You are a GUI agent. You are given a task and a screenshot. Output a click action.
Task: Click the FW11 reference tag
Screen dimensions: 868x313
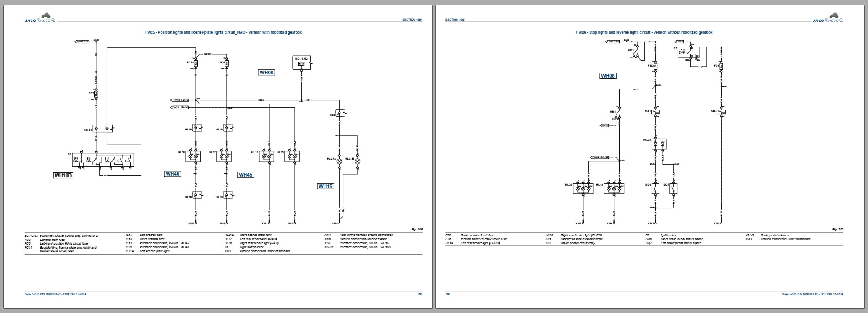pos(604,125)
